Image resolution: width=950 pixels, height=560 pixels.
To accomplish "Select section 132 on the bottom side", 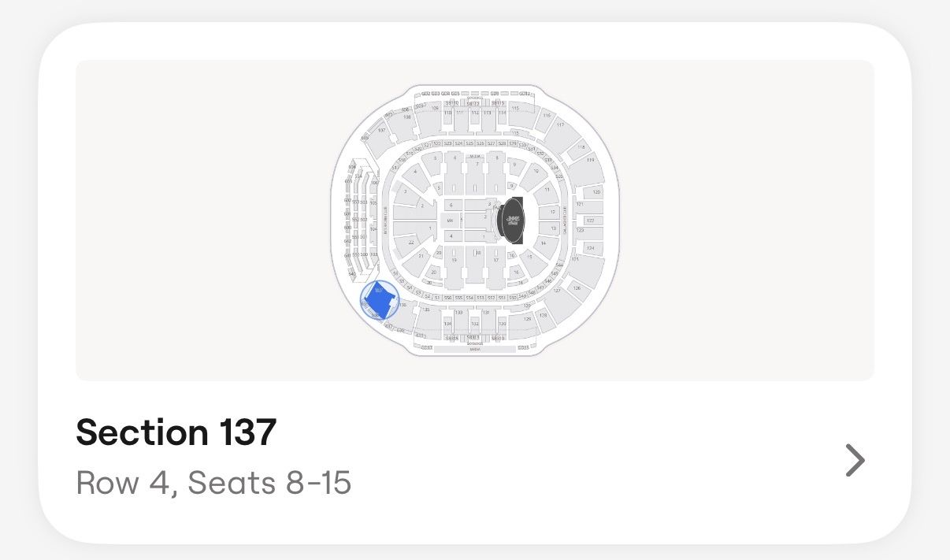I will pyautogui.click(x=475, y=324).
